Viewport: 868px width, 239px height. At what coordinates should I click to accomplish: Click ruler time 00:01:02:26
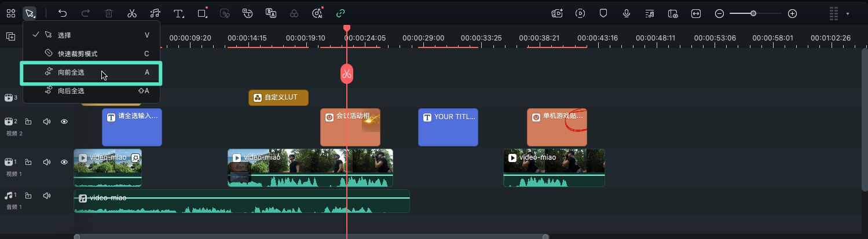830,38
